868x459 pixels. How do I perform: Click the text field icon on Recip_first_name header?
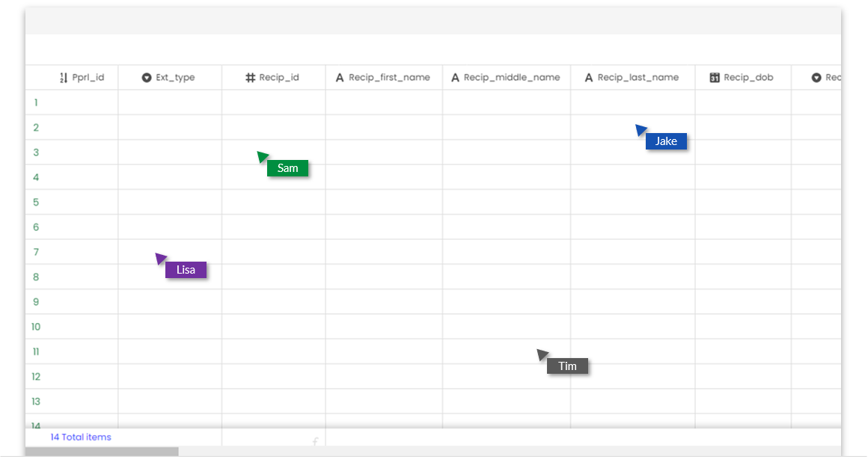[x=340, y=77]
